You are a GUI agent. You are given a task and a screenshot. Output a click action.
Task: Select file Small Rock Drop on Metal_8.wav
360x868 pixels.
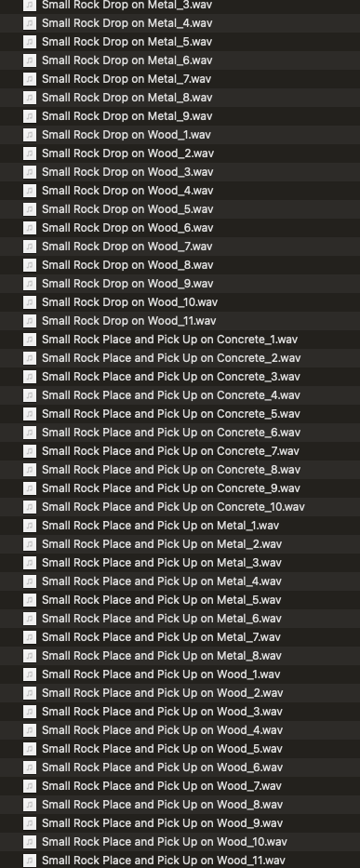pos(127,98)
